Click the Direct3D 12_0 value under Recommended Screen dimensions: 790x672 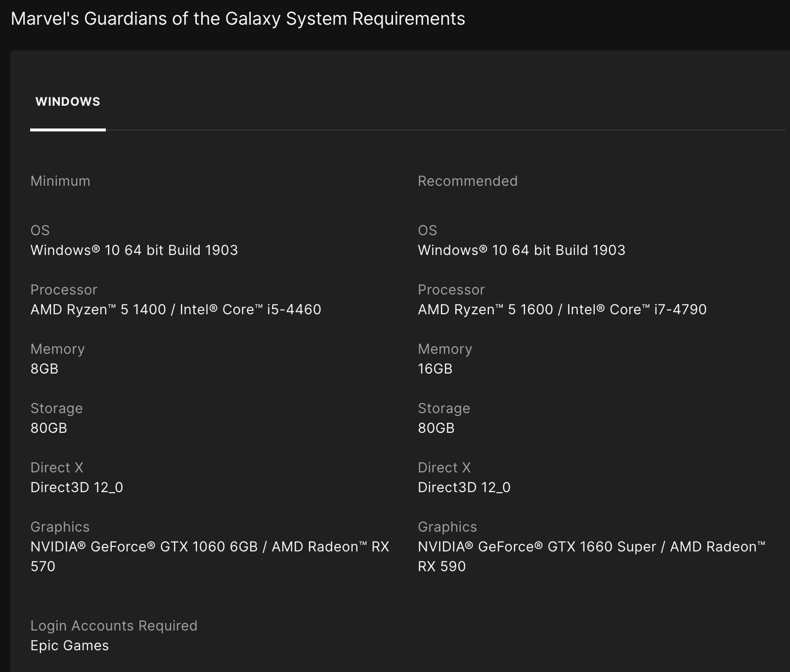point(464,487)
